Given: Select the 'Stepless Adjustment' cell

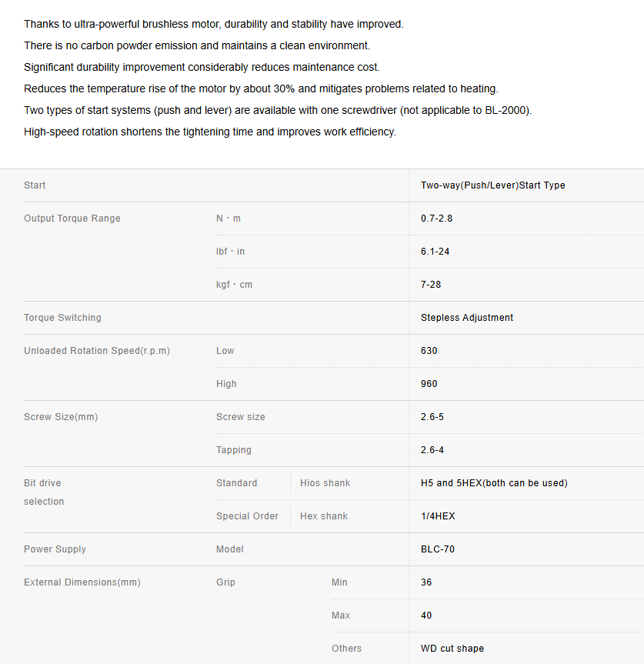Looking at the screenshot, I should click(x=466, y=318).
